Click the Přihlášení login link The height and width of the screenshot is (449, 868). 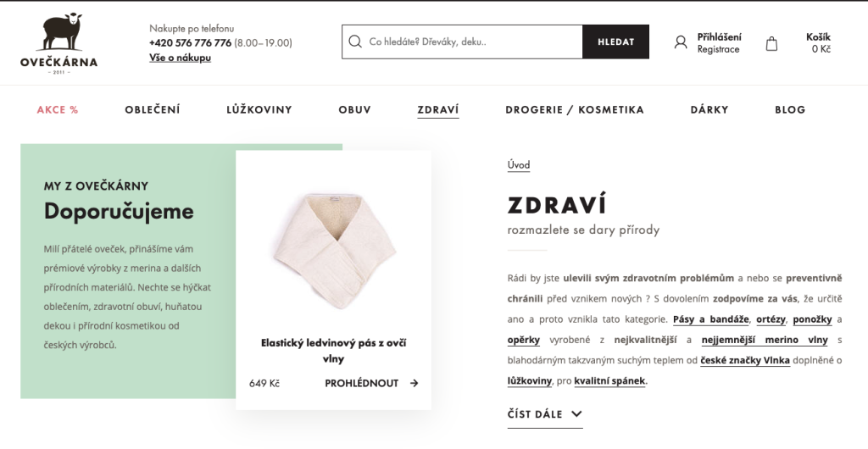(x=719, y=36)
